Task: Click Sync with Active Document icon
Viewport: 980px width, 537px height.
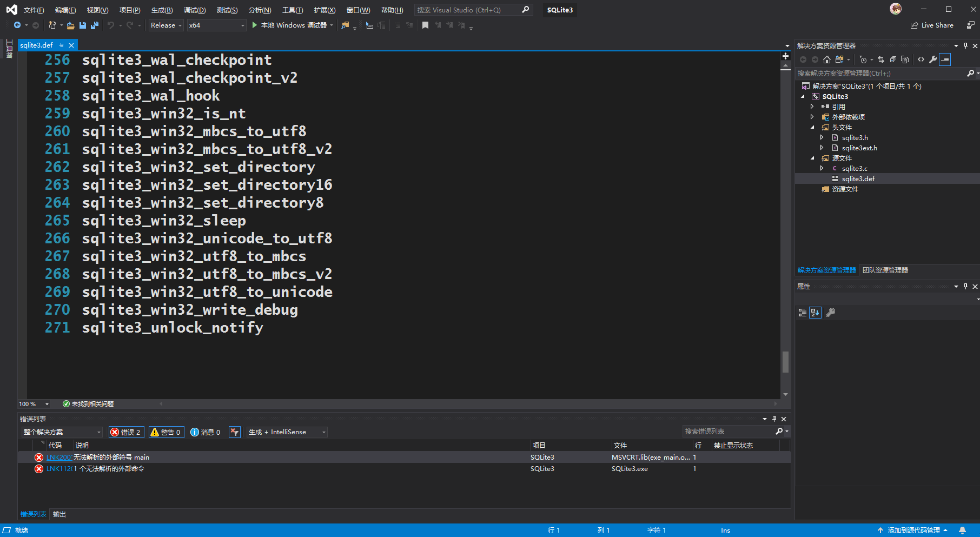Action: [881, 59]
